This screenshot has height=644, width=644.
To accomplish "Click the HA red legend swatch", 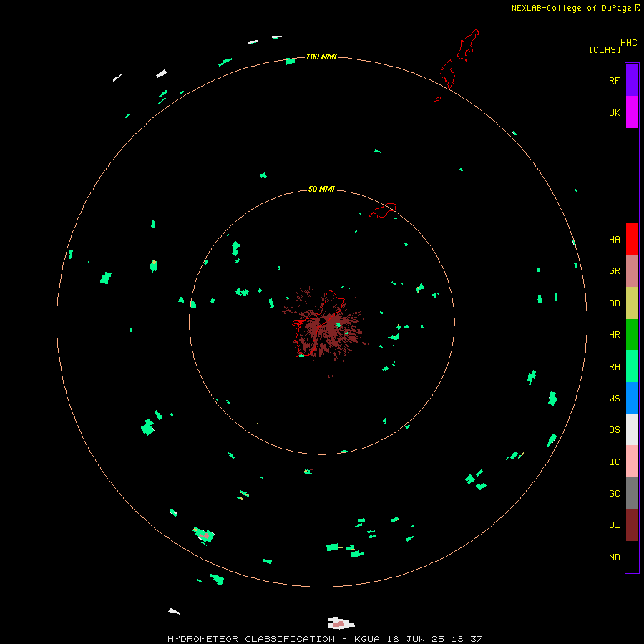I will pyautogui.click(x=632, y=239).
